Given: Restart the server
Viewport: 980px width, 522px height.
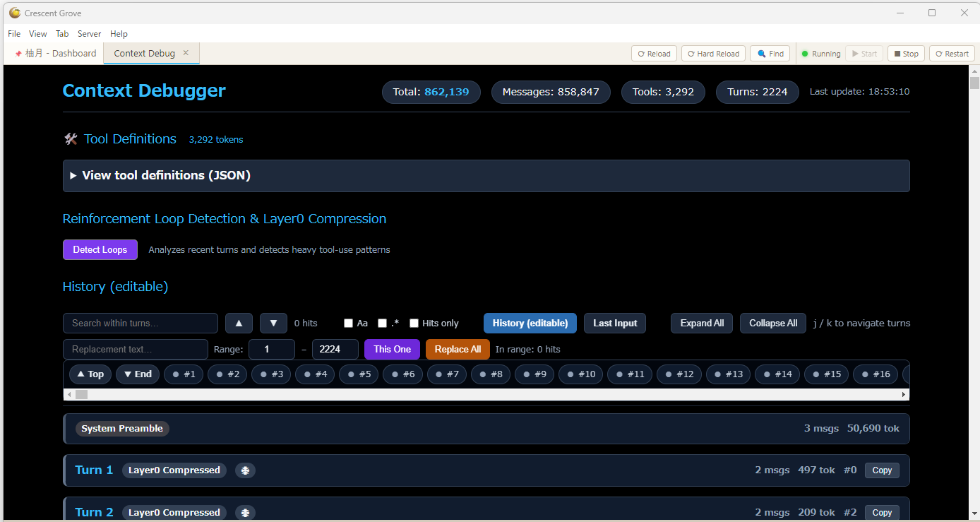Looking at the screenshot, I should (x=952, y=54).
